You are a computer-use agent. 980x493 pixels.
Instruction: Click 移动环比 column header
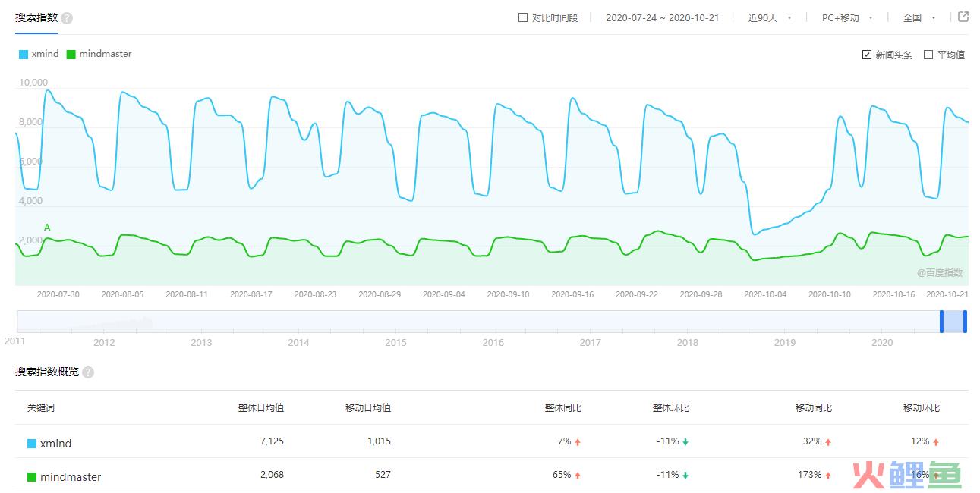coord(922,408)
